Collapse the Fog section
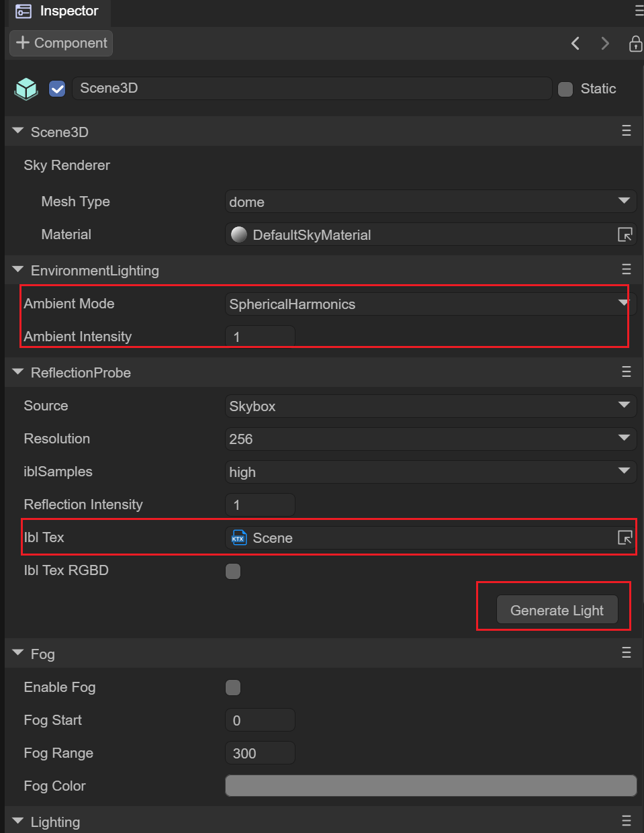Image resolution: width=644 pixels, height=833 pixels. coord(18,654)
